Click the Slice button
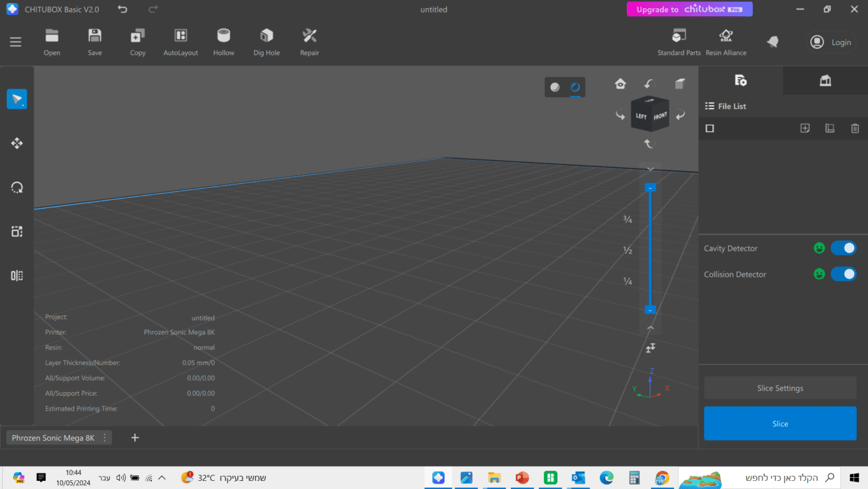 [780, 423]
